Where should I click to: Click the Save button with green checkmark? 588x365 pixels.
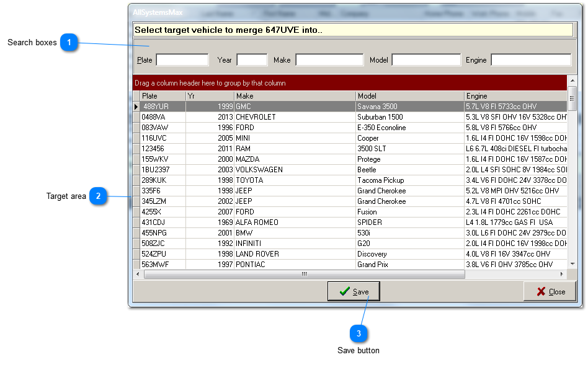click(x=354, y=291)
